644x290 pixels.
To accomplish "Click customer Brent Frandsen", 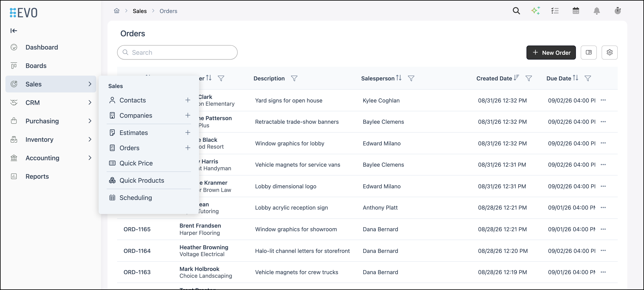I will click(x=200, y=225).
